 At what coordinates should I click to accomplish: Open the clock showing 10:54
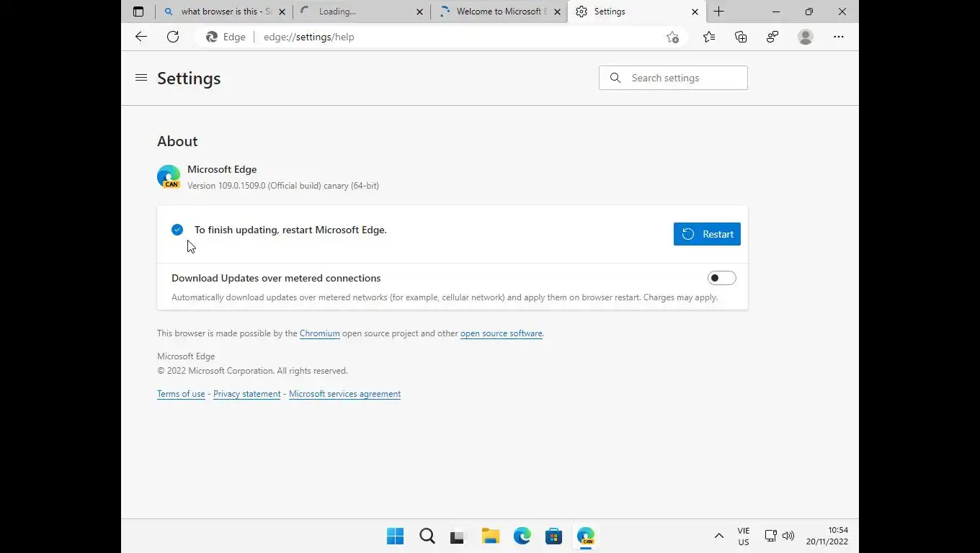(x=827, y=536)
